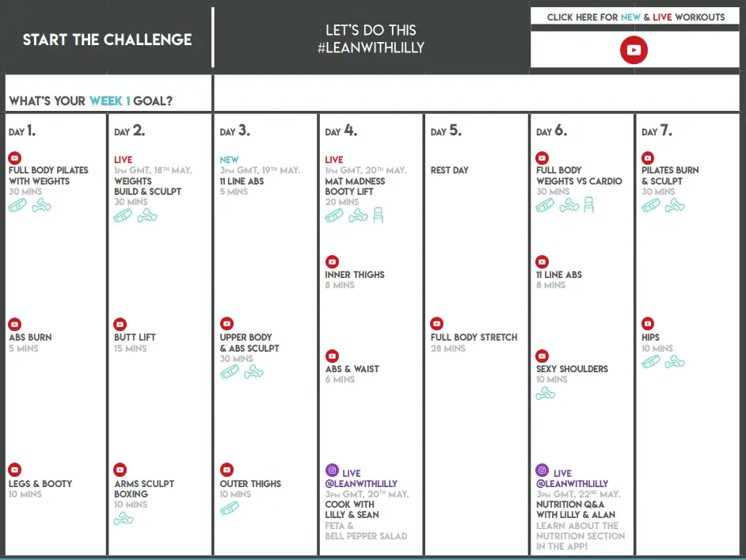Click the #LEANWITHLILLY hashtag banner
Image resolution: width=746 pixels, height=560 pixels.
point(371,47)
